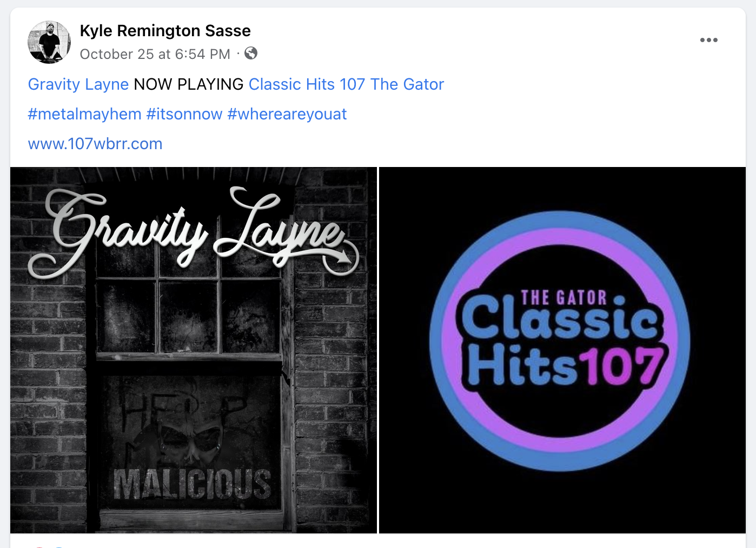Open the Gravity Layne tagged page link
The width and height of the screenshot is (756, 548).
pyautogui.click(x=78, y=84)
